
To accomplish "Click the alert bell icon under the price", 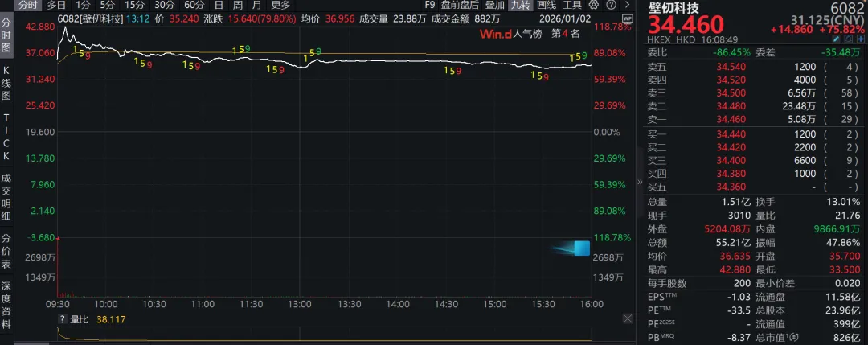I will pos(850,40).
